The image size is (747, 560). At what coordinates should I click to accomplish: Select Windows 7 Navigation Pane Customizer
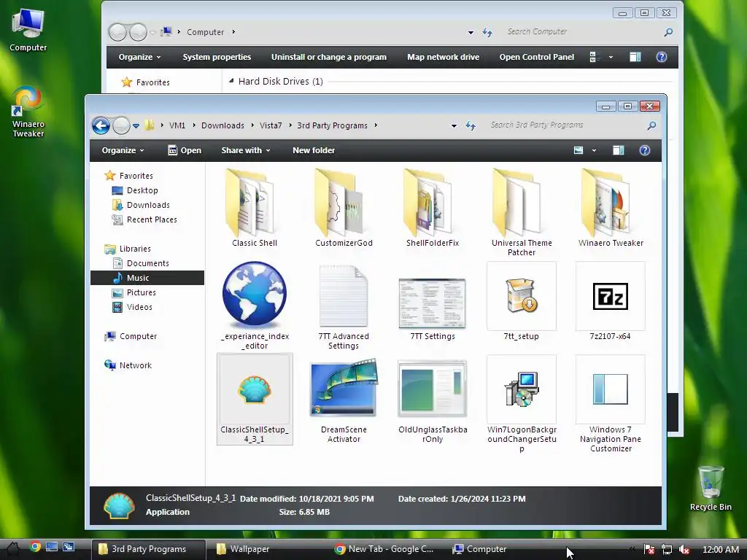(611, 404)
